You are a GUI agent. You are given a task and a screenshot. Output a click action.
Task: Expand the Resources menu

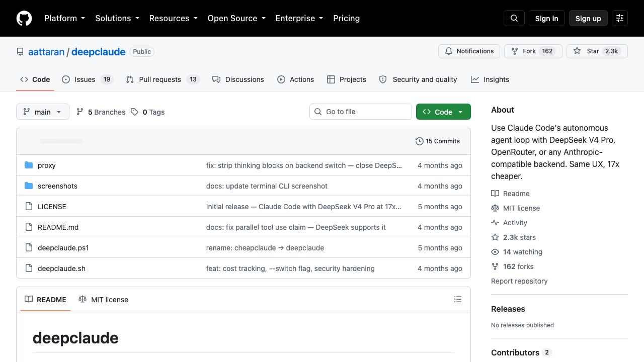174,18
